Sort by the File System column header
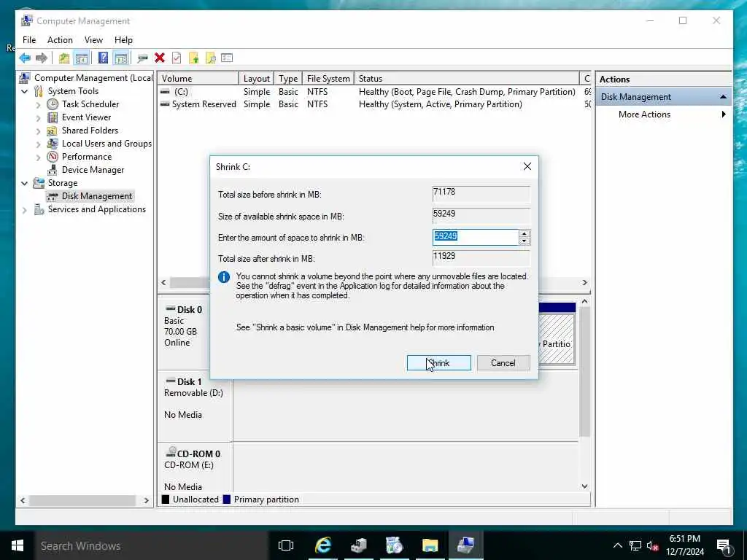This screenshot has width=747, height=560. pyautogui.click(x=328, y=79)
